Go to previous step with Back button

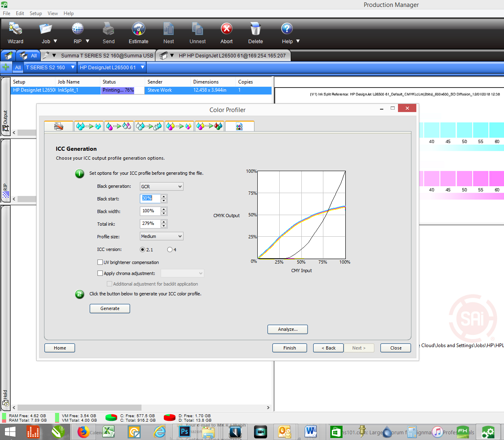click(328, 348)
